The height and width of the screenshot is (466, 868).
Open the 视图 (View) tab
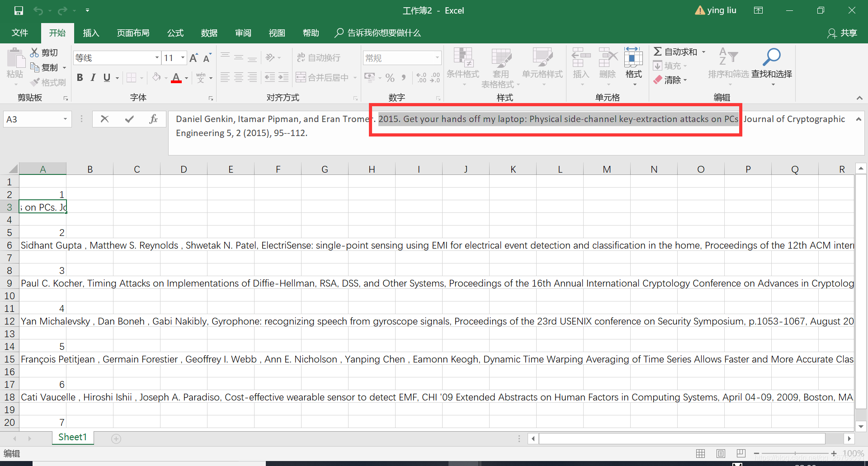coord(277,33)
